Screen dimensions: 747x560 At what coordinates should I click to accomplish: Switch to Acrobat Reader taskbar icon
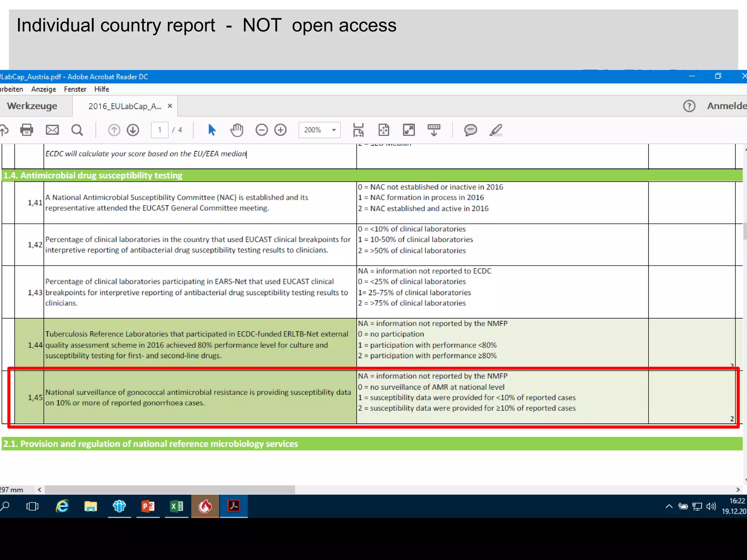[234, 506]
